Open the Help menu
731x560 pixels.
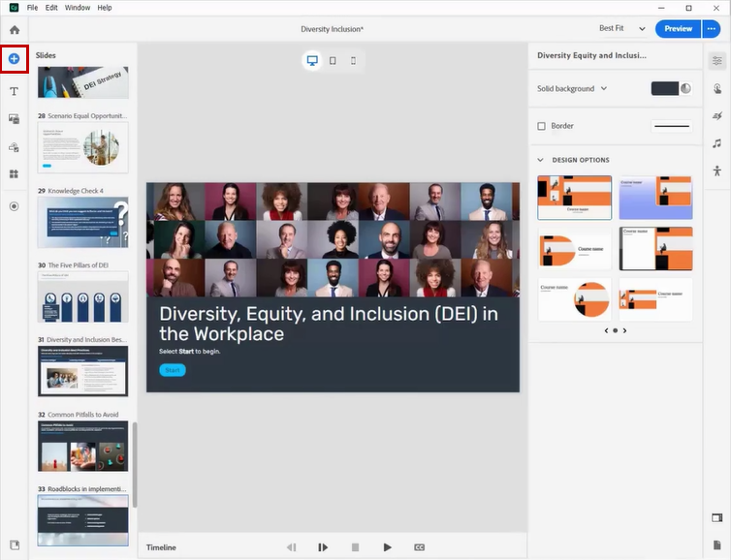click(x=105, y=8)
